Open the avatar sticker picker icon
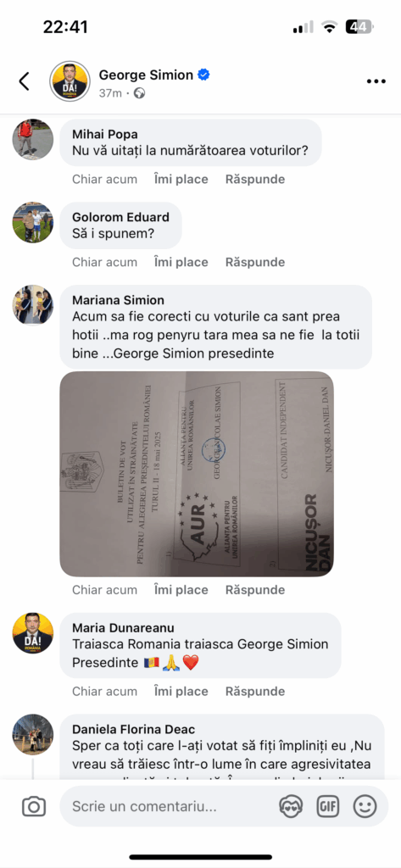The height and width of the screenshot is (868, 401). click(x=291, y=807)
